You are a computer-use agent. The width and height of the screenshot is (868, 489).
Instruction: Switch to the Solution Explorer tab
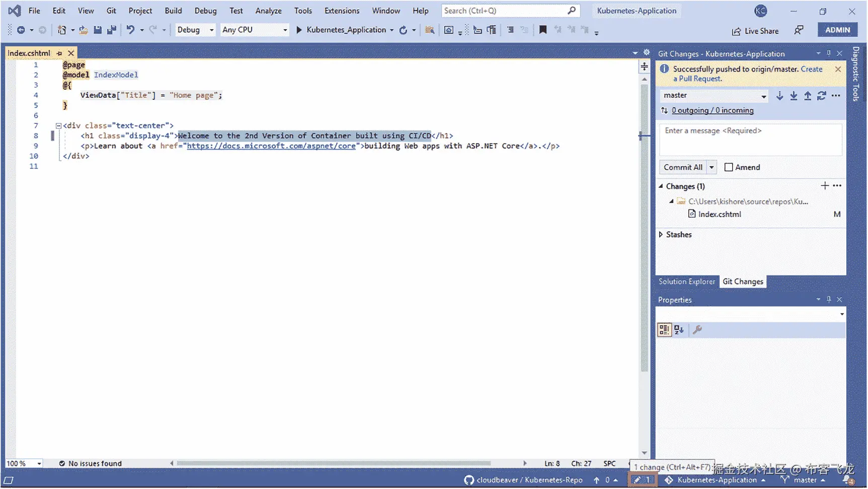687,282
